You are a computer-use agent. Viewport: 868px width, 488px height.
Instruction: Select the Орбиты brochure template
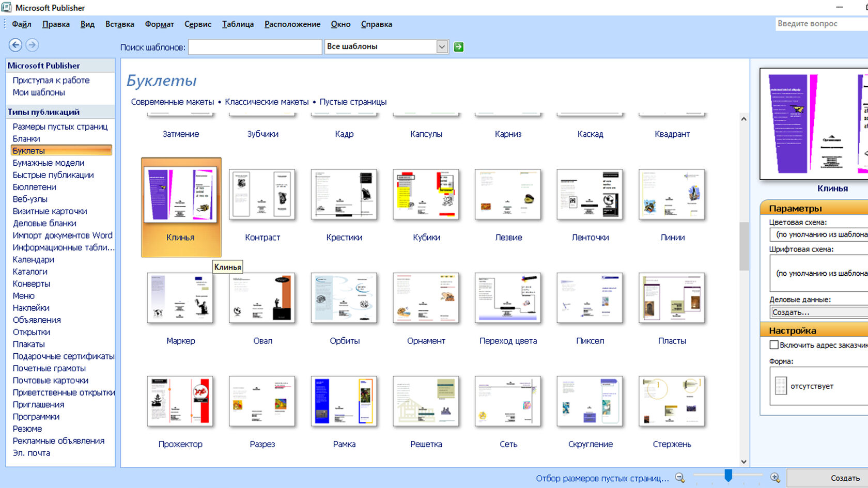point(344,298)
